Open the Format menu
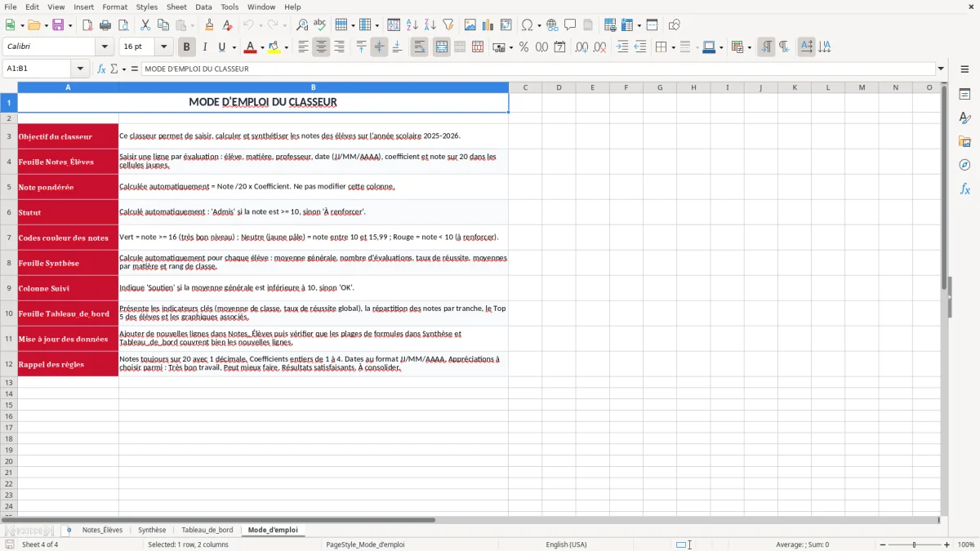 pos(114,7)
